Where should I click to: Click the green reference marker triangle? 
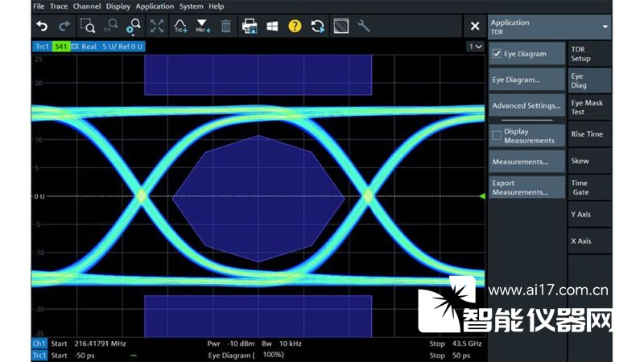[x=482, y=196]
